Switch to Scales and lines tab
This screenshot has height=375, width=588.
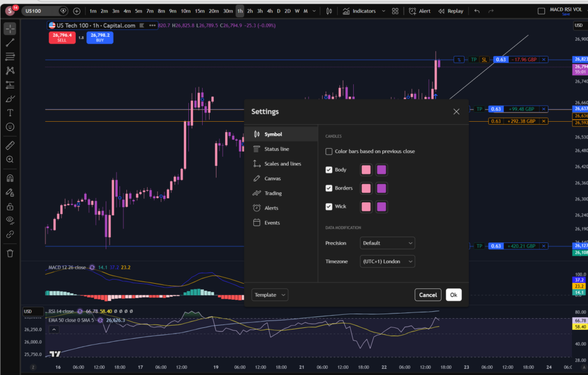[x=281, y=164]
